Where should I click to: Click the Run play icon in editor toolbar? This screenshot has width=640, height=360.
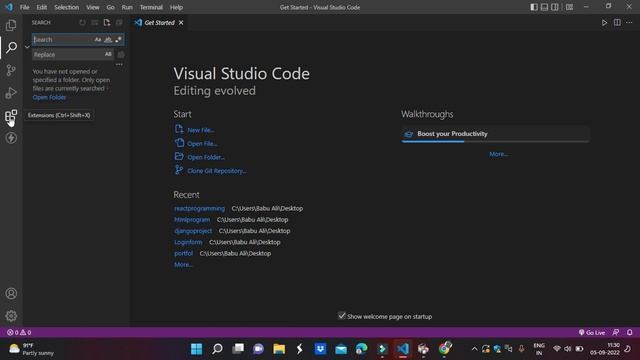point(604,22)
